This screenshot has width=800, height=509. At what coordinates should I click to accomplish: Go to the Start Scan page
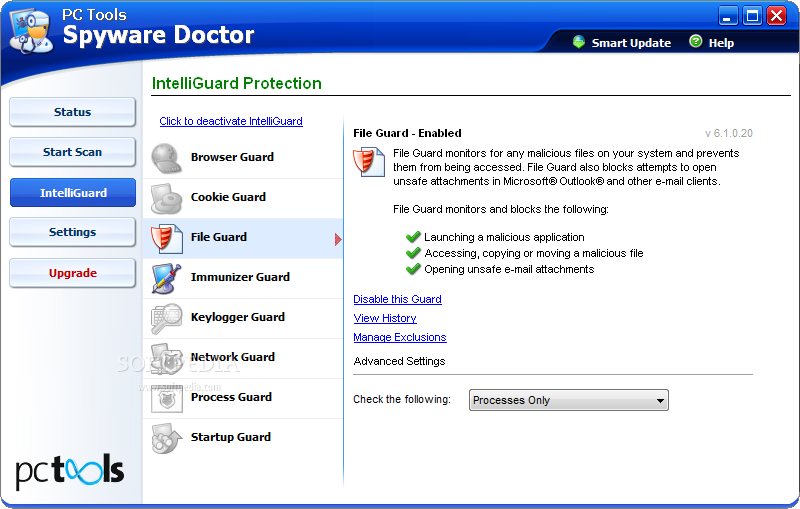[x=72, y=152]
